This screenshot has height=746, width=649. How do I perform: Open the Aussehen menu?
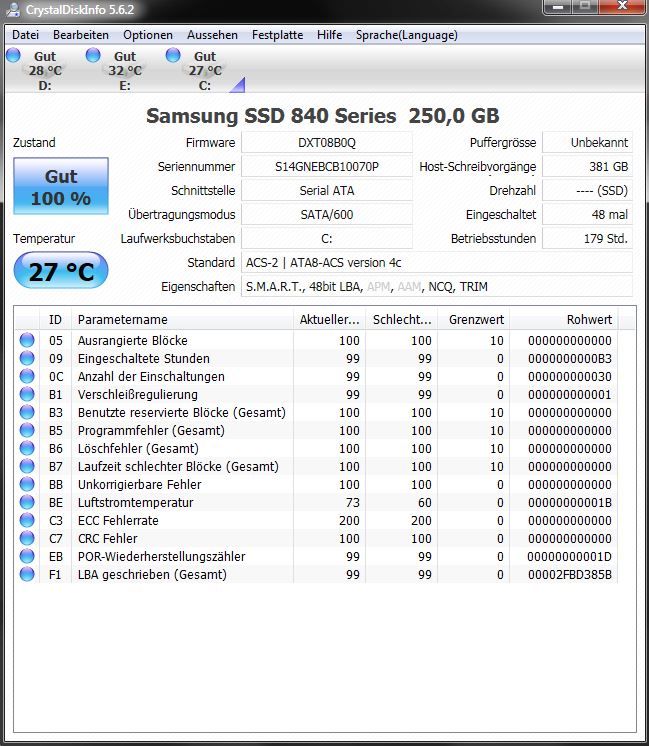pos(212,35)
